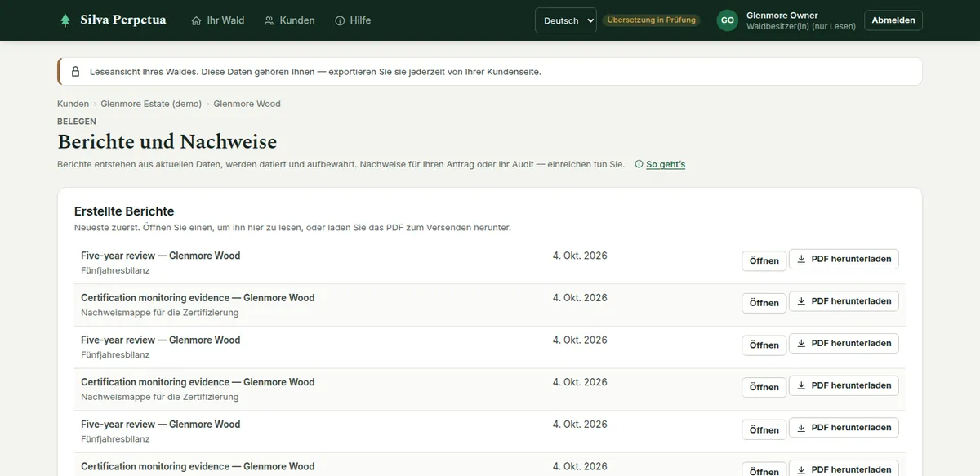Image resolution: width=980 pixels, height=476 pixels.
Task: Click the Neueste zuerst description text
Action: pos(292,227)
